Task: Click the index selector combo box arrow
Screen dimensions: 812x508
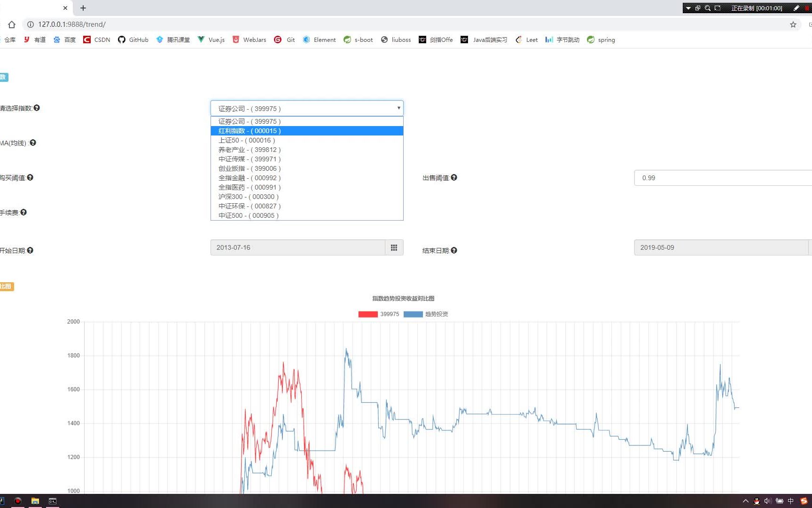Action: [x=398, y=108]
